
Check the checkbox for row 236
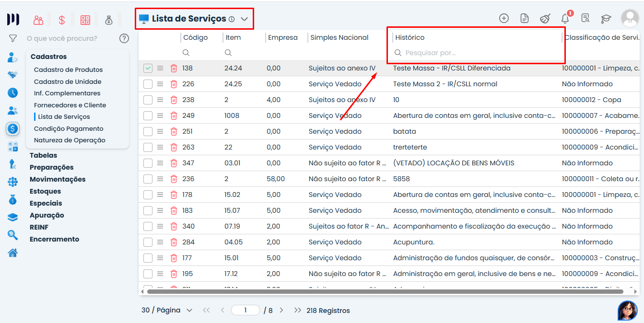click(x=148, y=179)
